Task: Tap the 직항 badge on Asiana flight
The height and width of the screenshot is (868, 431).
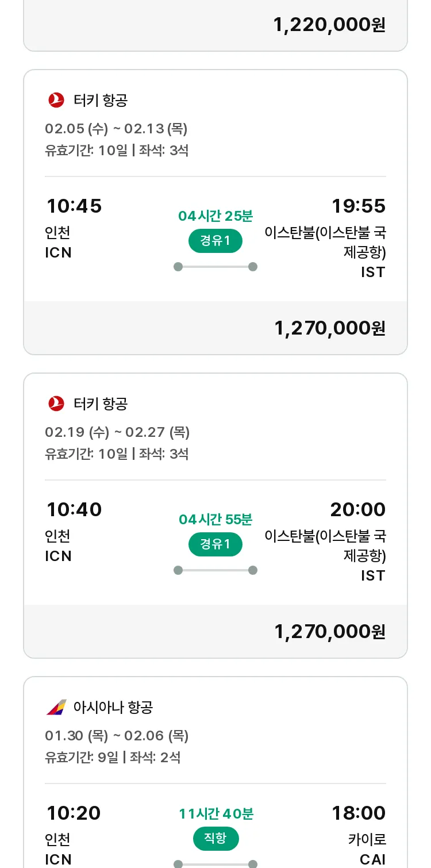Action: pyautogui.click(x=215, y=839)
